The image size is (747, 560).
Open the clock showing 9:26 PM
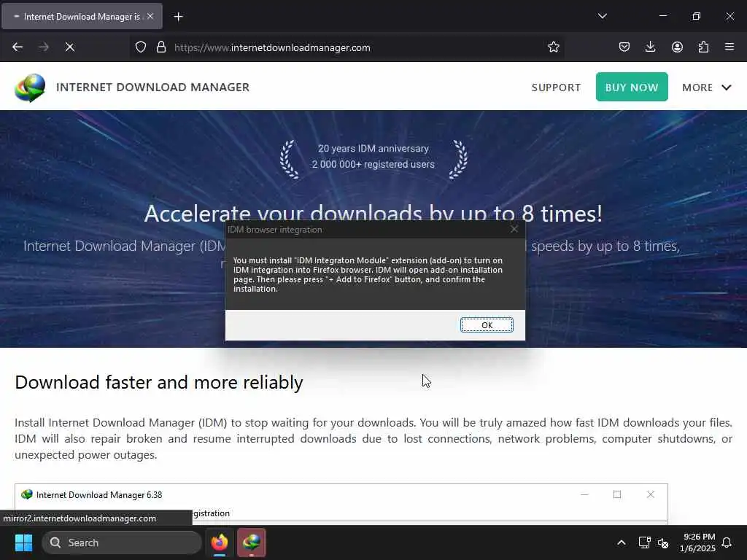(697, 542)
